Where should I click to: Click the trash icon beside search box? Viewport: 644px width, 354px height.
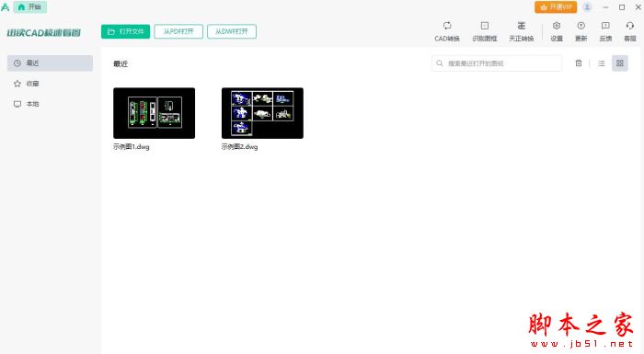tap(579, 63)
